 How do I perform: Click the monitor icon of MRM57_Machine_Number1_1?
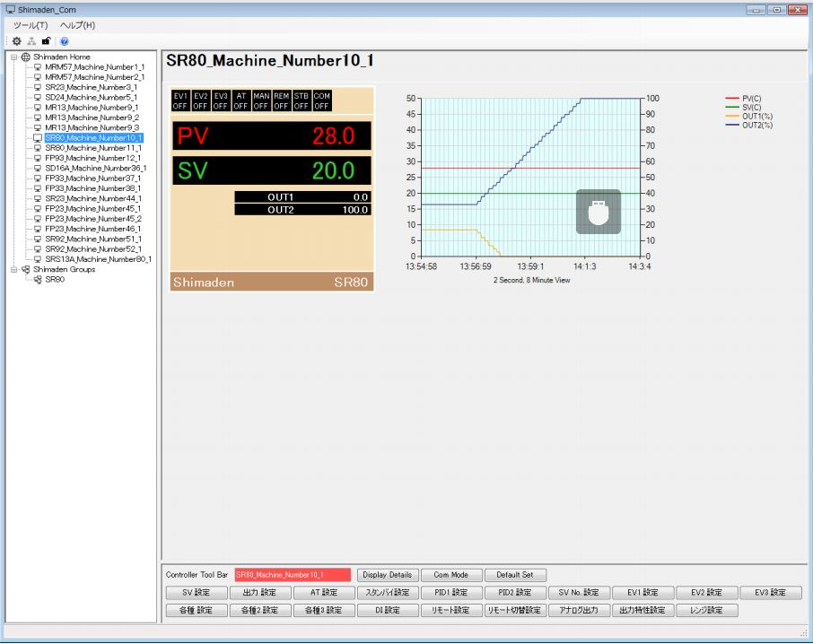[x=38, y=67]
